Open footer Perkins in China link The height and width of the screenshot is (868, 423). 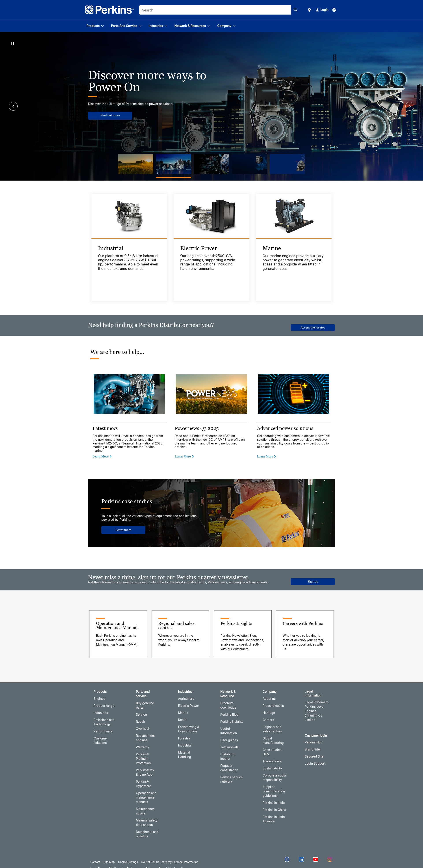click(274, 810)
